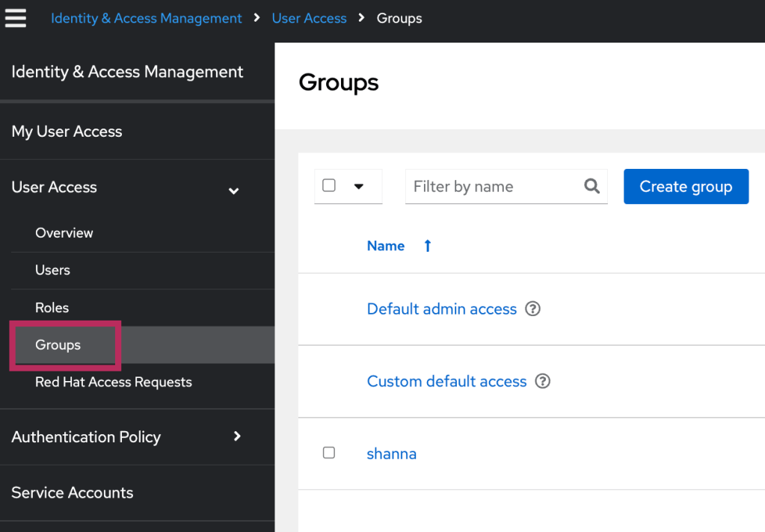
Task: Go to Users in sidebar
Action: 52,270
